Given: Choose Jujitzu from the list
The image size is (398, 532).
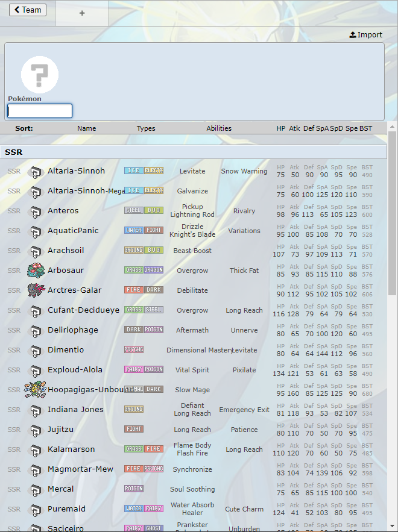Looking at the screenshot, I should pyautogui.click(x=60, y=429).
